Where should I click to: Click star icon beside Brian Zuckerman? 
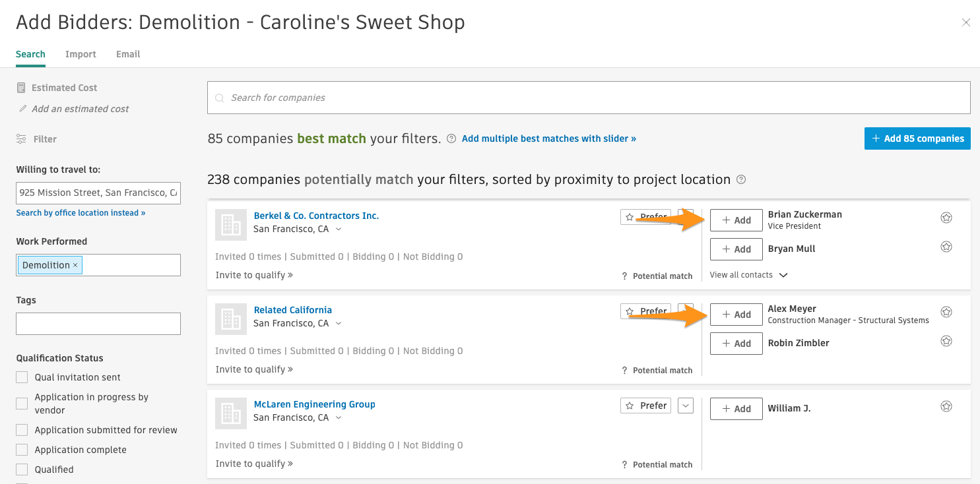tap(946, 218)
